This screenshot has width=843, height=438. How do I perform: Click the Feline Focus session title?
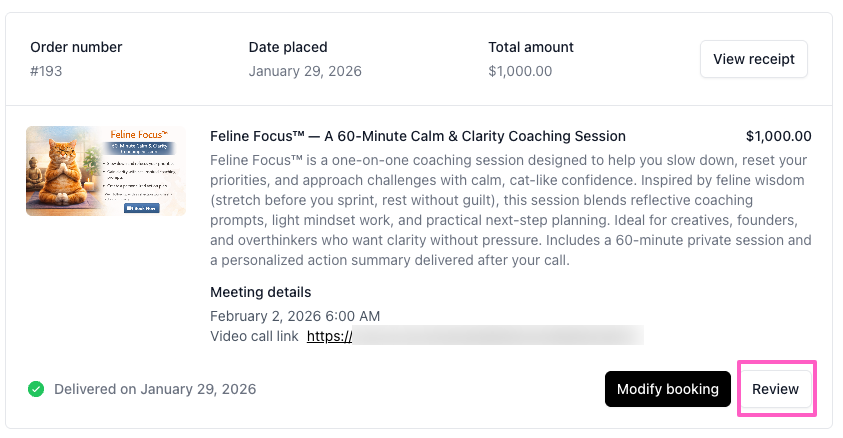(x=417, y=136)
